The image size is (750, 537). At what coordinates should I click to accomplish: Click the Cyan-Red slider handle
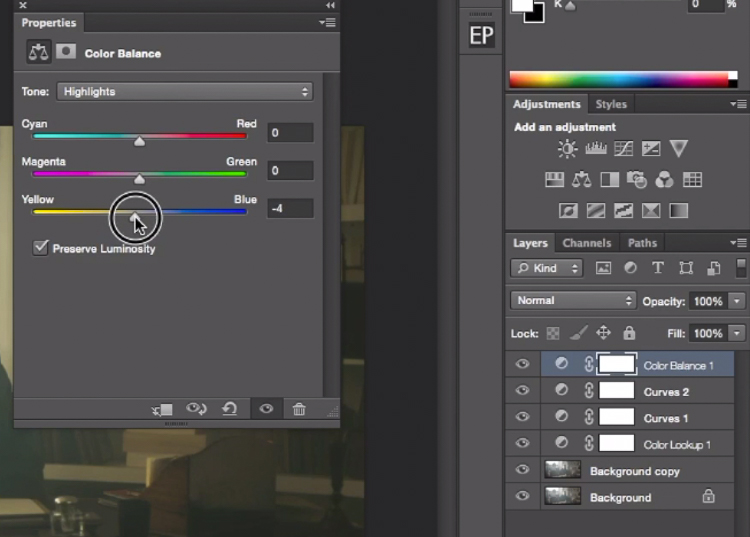(x=139, y=141)
